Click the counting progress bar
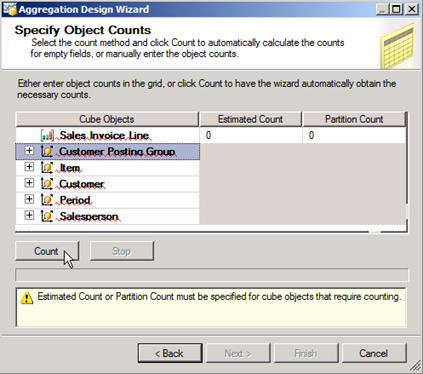This screenshot has height=374, width=423. (x=212, y=275)
